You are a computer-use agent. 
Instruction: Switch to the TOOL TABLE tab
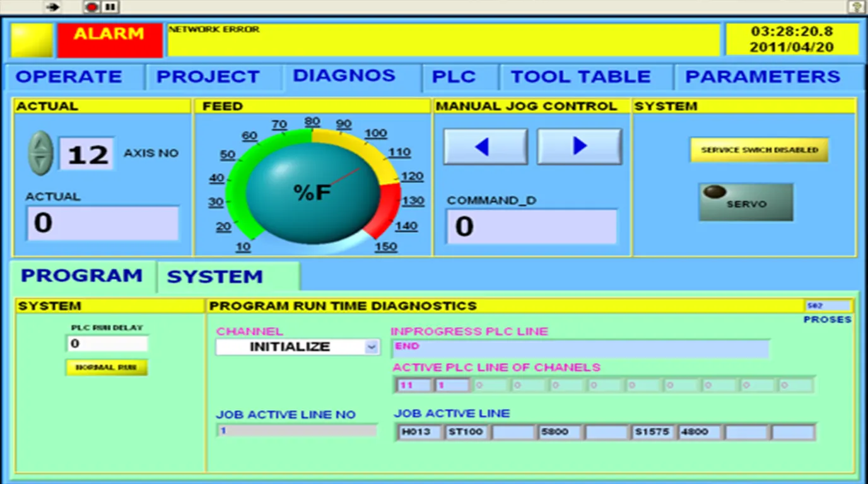580,77
